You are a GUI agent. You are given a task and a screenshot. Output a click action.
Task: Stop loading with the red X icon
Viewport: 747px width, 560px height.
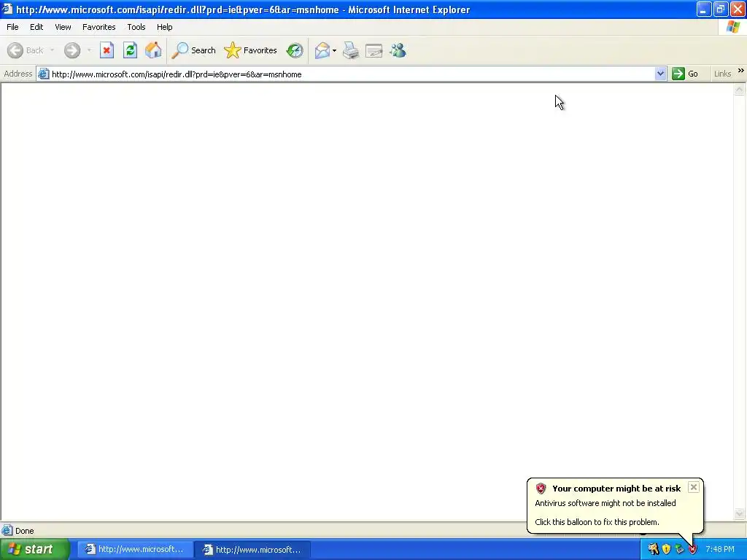107,50
